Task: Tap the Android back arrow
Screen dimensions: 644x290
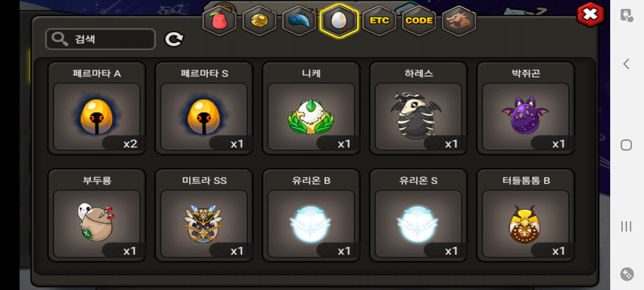Action: (626, 64)
